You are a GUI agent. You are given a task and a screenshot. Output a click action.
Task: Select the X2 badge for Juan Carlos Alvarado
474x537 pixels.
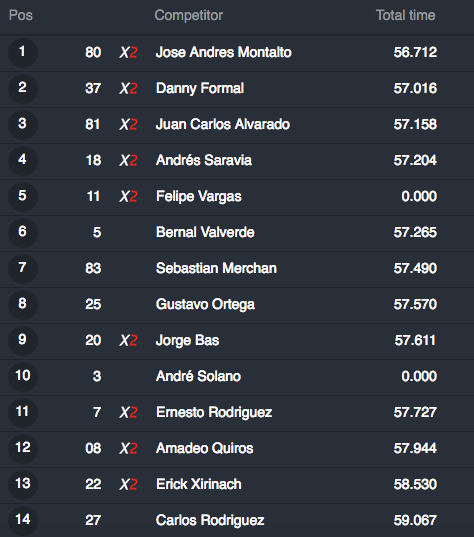point(128,125)
